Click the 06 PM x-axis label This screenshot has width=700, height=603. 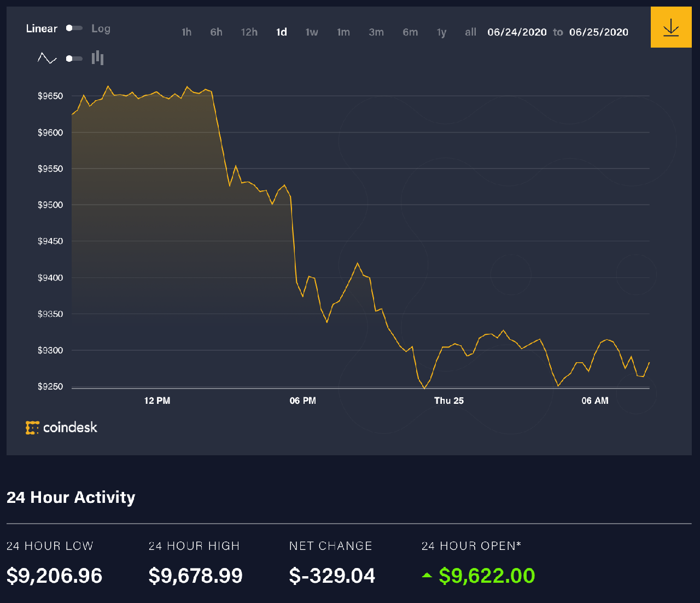303,401
